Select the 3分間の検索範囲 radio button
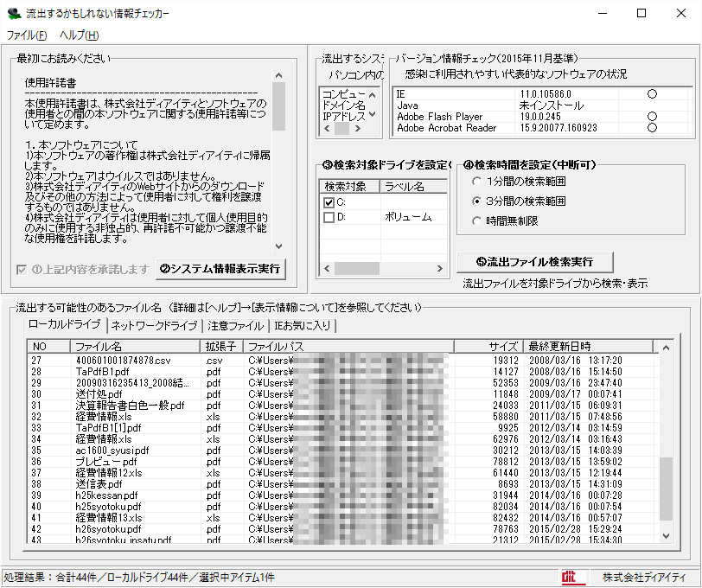The width and height of the screenshot is (702, 588). [x=477, y=201]
